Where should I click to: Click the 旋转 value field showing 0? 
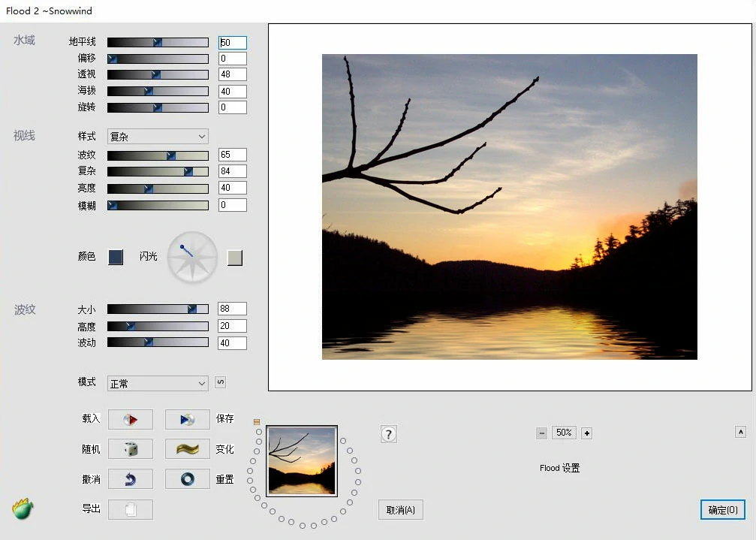point(233,107)
